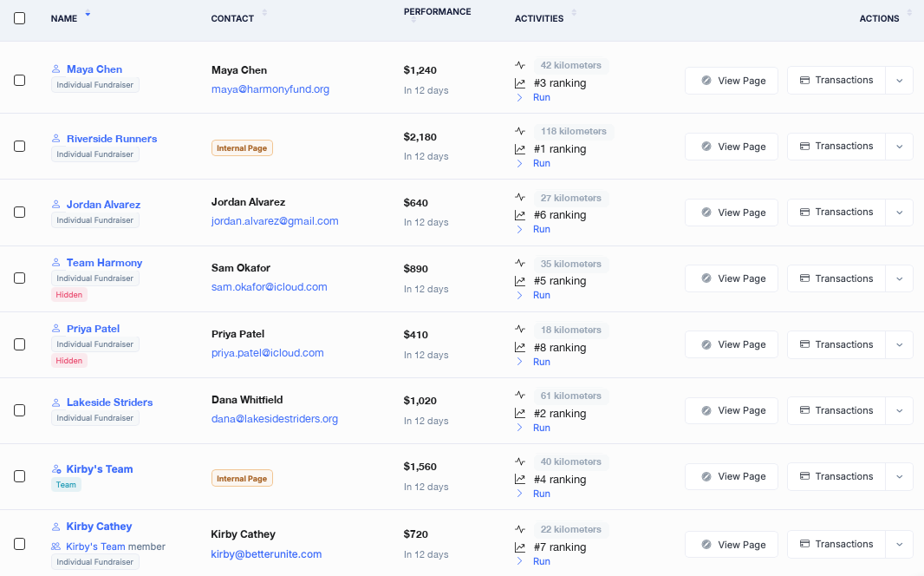This screenshot has width=924, height=576.
Task: Tick checkbox for Jordan Alvarez row
Action: 19,213
